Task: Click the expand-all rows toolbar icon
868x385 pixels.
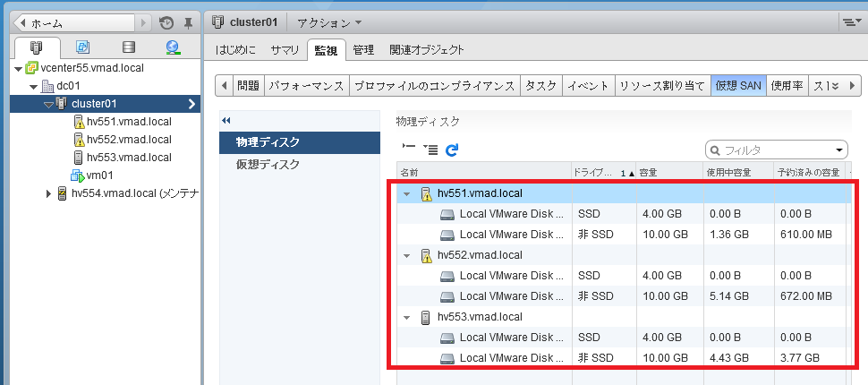Action: [x=430, y=150]
